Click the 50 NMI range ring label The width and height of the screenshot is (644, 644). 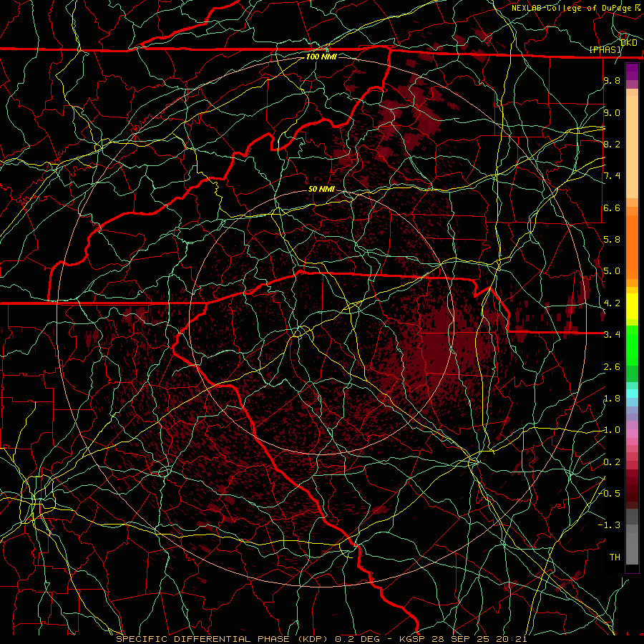coord(321,189)
